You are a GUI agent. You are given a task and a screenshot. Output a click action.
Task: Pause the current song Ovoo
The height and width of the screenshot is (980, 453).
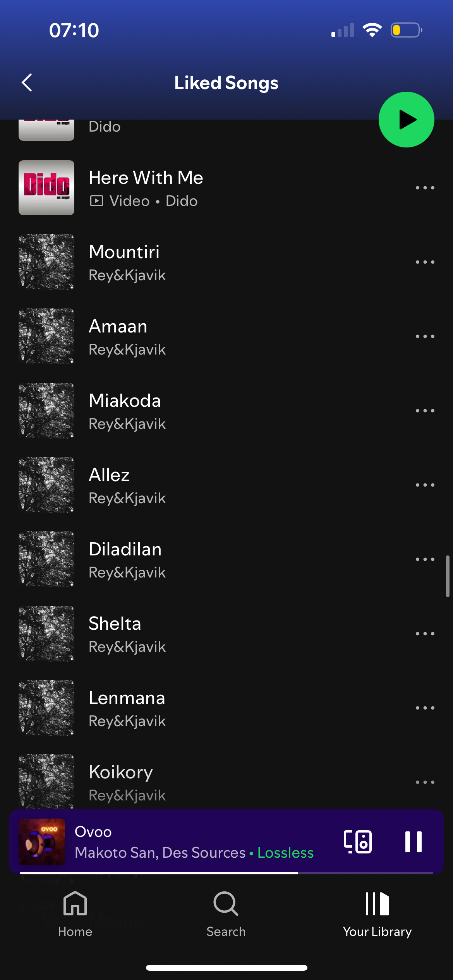[x=413, y=841]
